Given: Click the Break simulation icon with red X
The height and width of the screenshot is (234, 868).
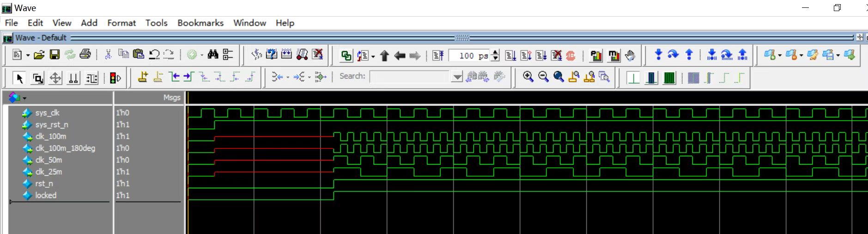Looking at the screenshot, I should tap(557, 56).
